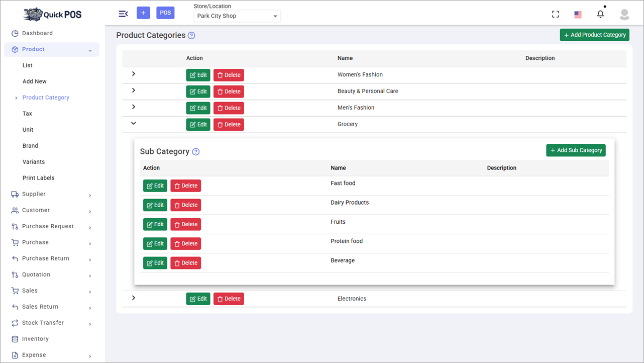Viewport: 644px width, 363px height.
Task: Click the Sub Category help icon
Action: 196,151
